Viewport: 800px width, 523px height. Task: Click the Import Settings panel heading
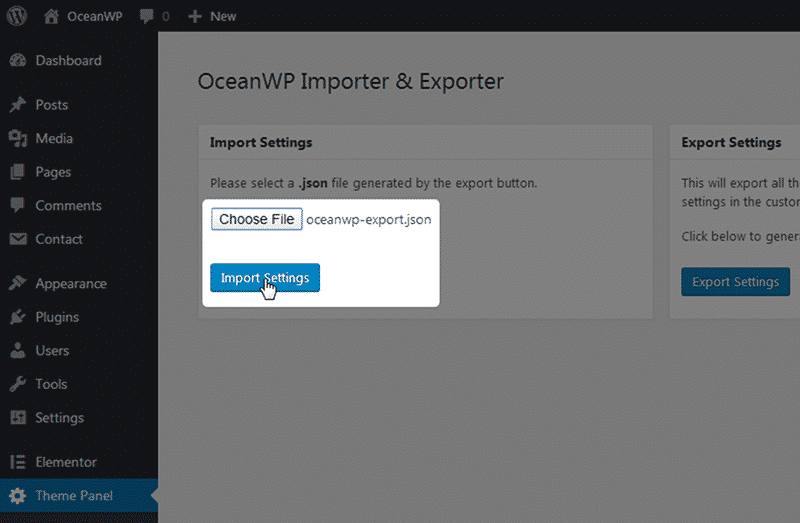(261, 142)
